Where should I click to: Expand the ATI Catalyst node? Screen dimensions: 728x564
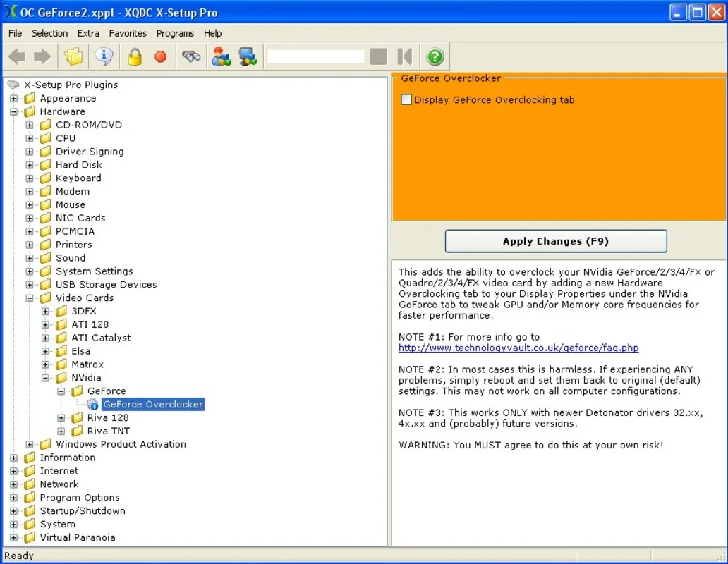point(45,338)
